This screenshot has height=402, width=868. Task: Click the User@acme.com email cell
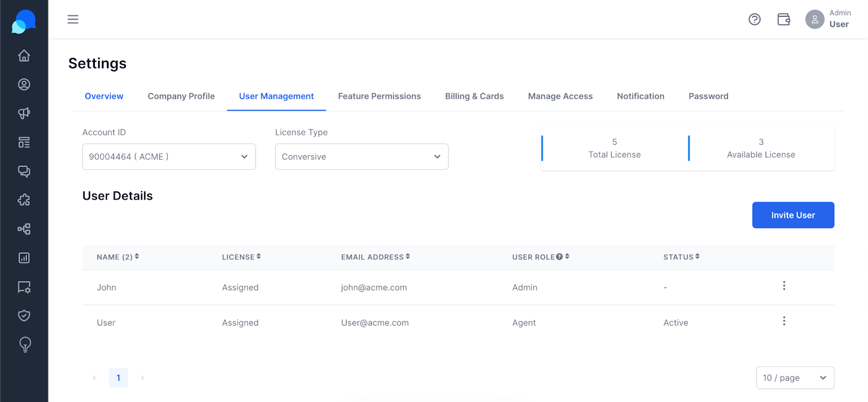[375, 323]
